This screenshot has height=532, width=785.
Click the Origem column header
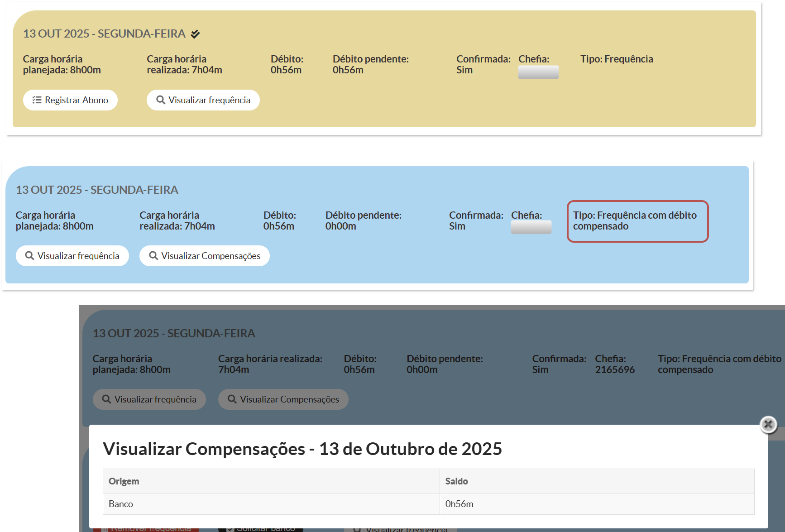[x=124, y=481]
